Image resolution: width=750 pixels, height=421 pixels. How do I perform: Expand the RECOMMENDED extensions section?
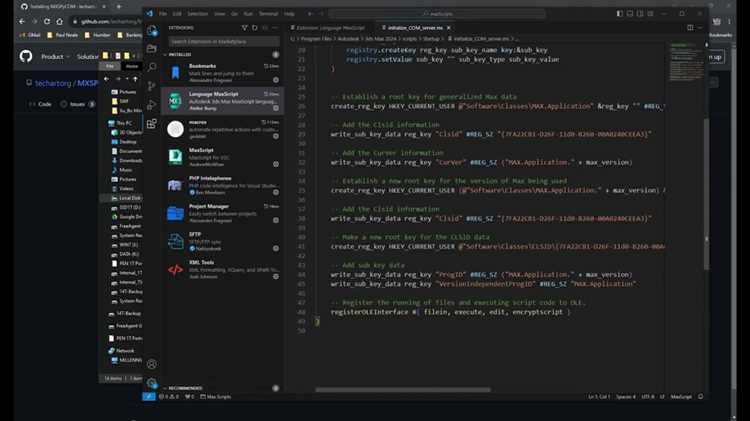(183, 388)
